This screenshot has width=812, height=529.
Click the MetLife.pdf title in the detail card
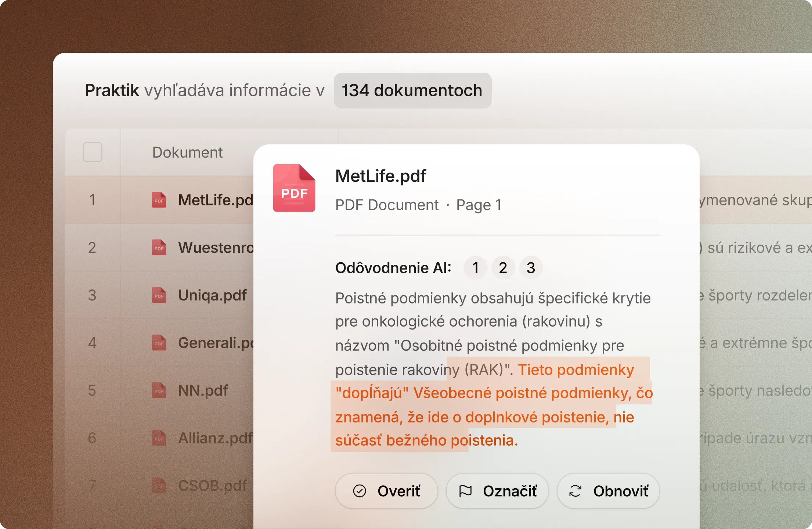(380, 176)
